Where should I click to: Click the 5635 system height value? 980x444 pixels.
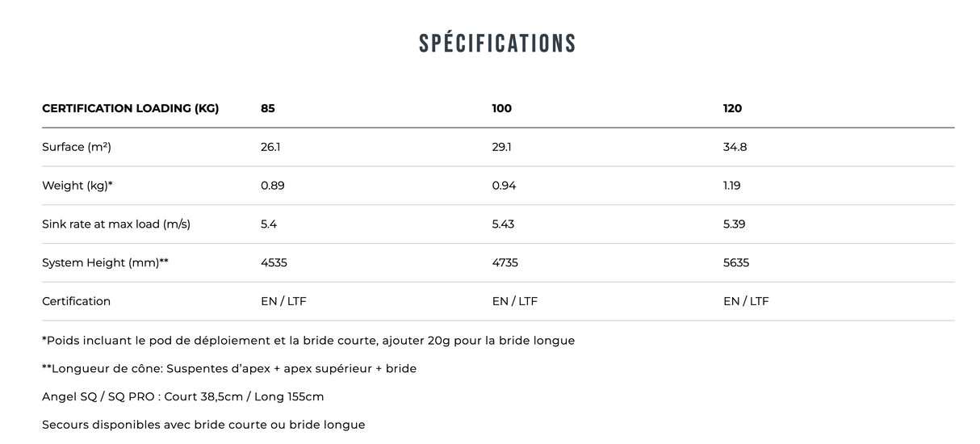coord(736,263)
